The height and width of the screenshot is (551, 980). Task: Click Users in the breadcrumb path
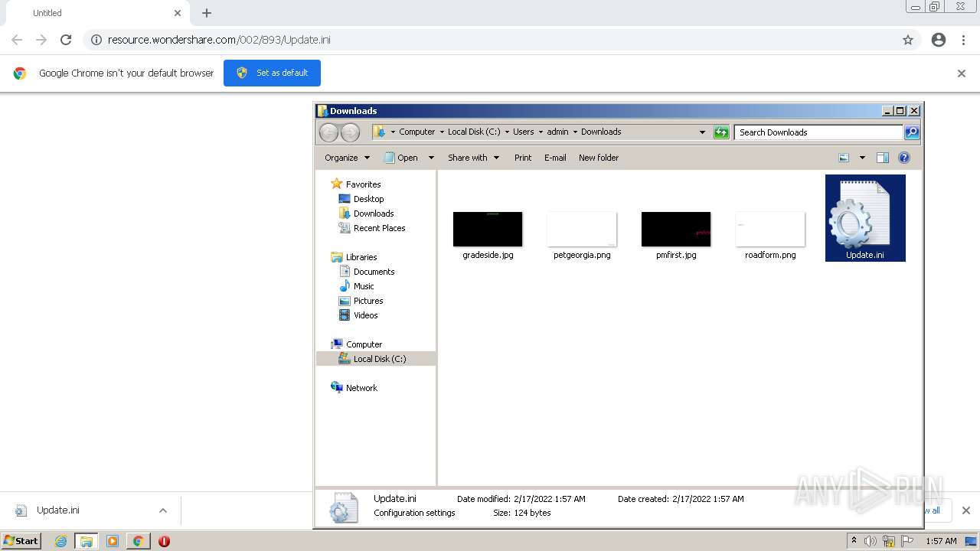524,132
